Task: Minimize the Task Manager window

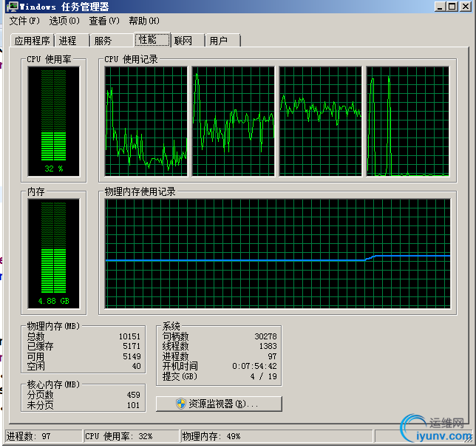Action: coord(440,7)
